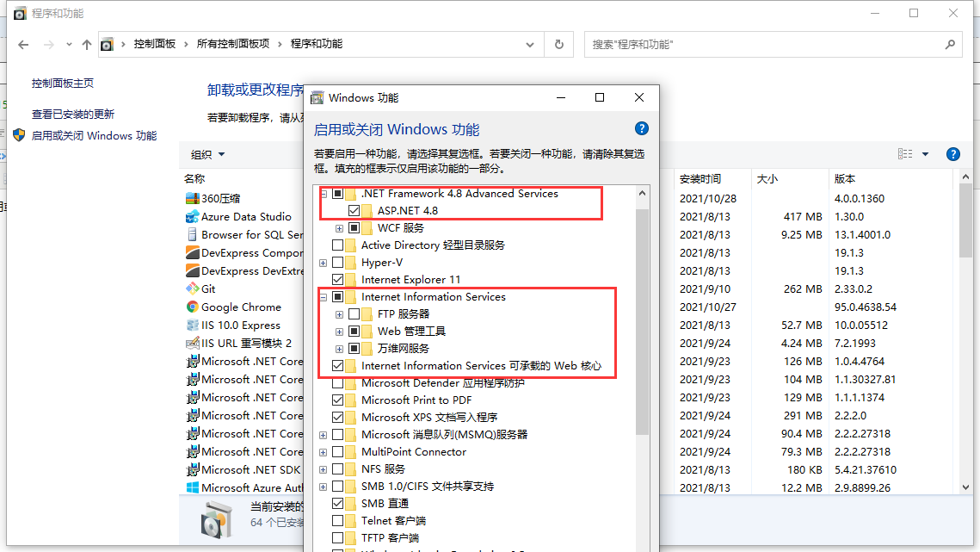The image size is (980, 552).
Task: Open recent locations dropdown arrow
Action: tap(69, 45)
